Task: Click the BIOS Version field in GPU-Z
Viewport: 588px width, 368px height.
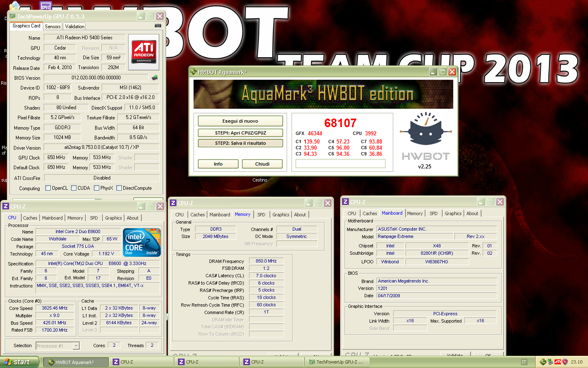Action: click(x=96, y=78)
